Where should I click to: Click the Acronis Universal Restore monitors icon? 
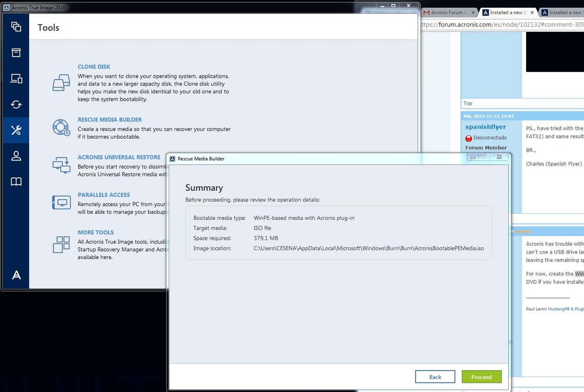pyautogui.click(x=61, y=165)
